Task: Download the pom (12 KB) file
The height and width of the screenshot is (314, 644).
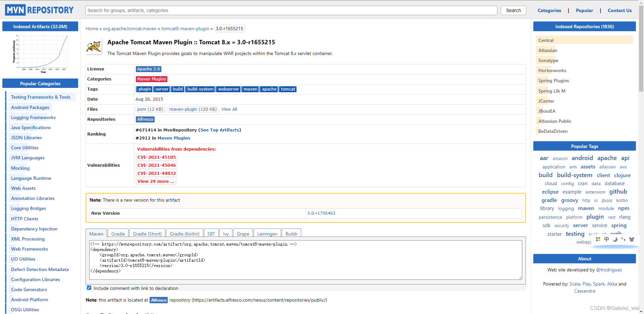Action: (150, 109)
